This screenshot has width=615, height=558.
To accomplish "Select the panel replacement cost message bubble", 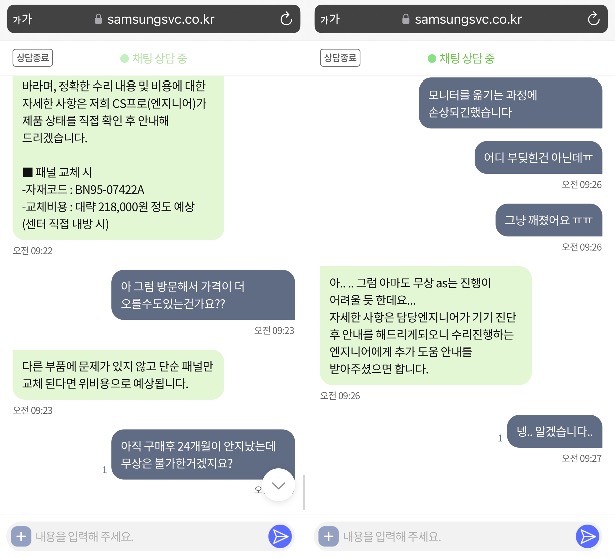I will [118, 158].
